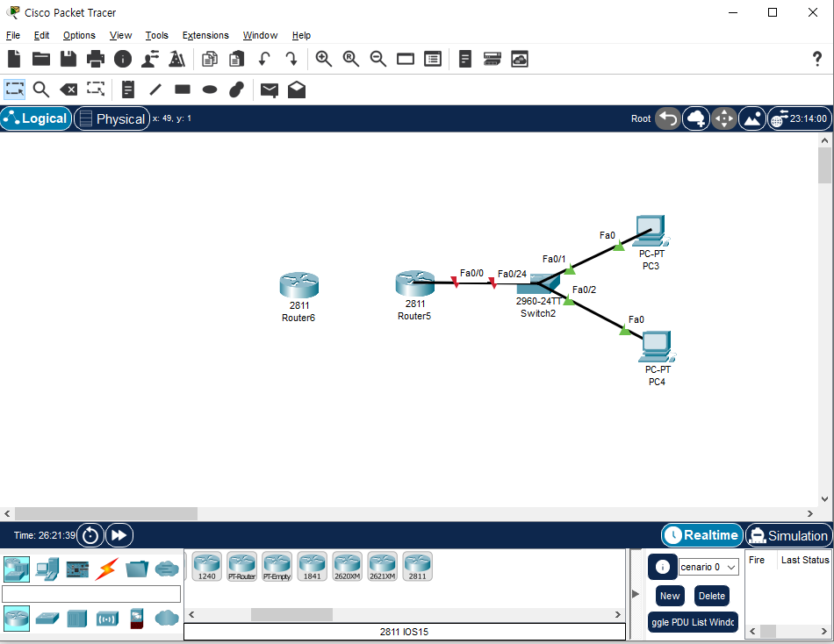
Task: Select Switch2 on the canvas
Action: pos(538,284)
